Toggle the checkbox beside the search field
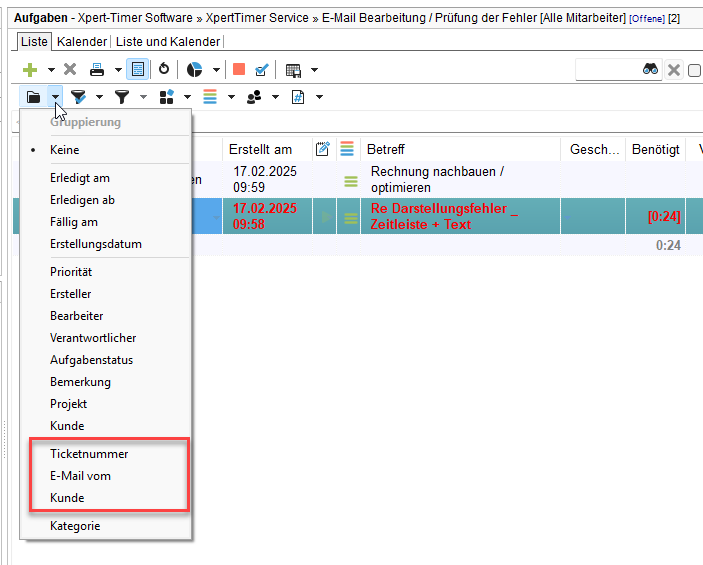Viewport: 703px width, 565px height. coord(696,70)
